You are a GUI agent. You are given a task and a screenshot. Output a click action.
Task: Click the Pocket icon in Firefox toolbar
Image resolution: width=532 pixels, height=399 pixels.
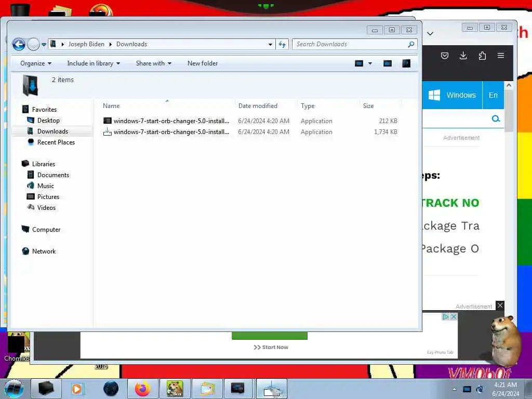(x=445, y=56)
